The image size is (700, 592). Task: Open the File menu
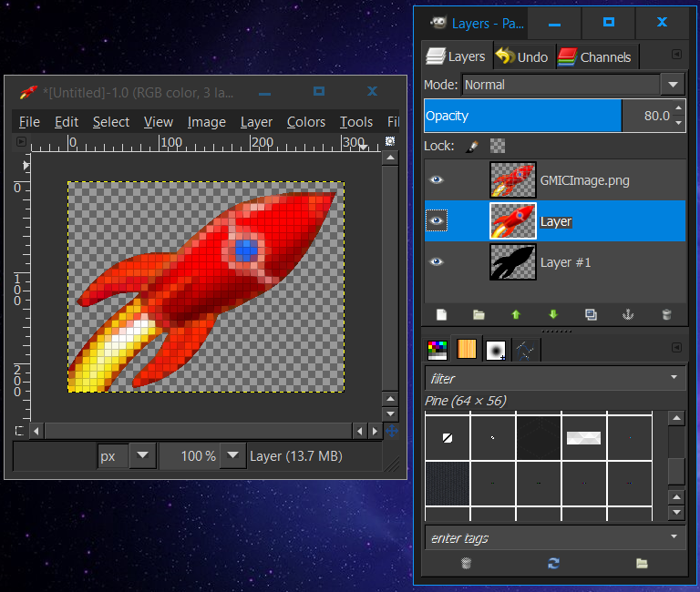point(29,122)
